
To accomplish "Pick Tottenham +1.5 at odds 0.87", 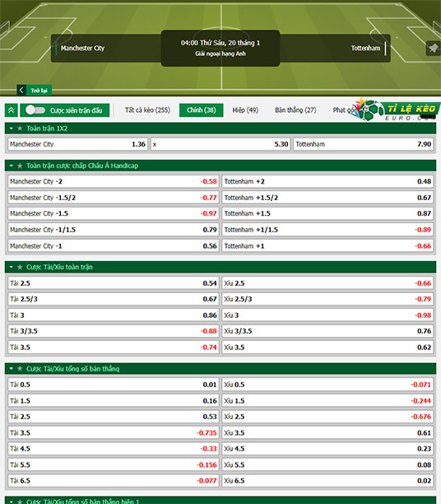I will [327, 213].
